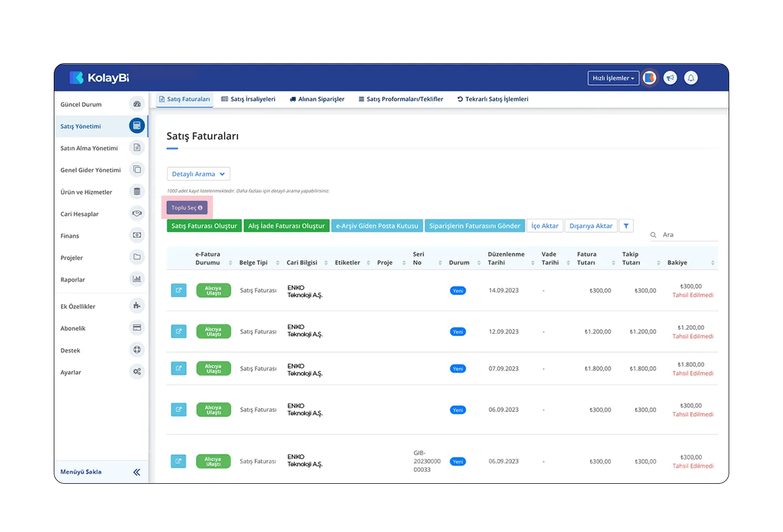Click the search magnifier icon
Screen dimensions: 783x532
click(x=653, y=235)
